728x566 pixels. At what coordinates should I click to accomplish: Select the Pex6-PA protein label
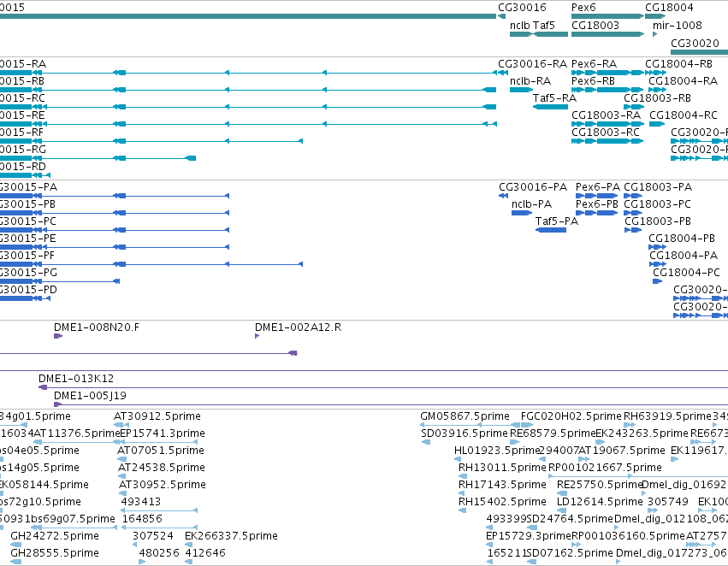(597, 187)
